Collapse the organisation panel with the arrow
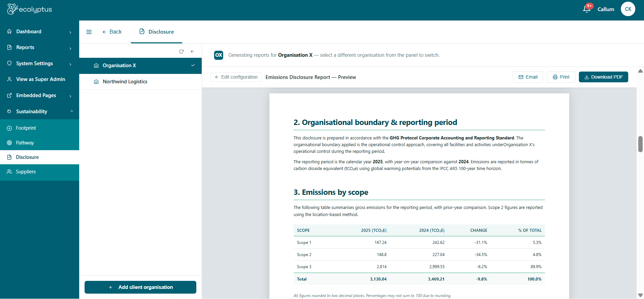The width and height of the screenshot is (644, 299). [192, 51]
